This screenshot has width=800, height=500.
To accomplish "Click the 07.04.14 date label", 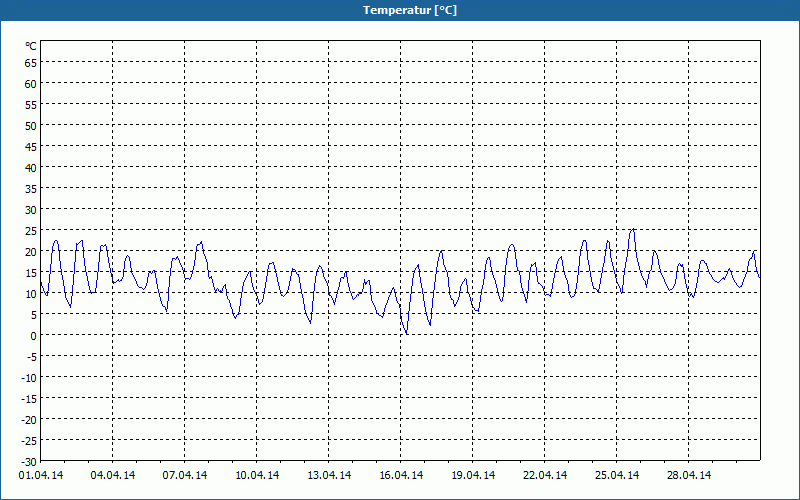I will pyautogui.click(x=185, y=476).
